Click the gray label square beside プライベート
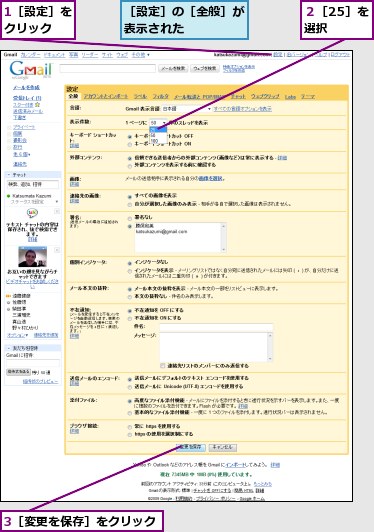The height and width of the screenshot is (532, 374). 9,128
